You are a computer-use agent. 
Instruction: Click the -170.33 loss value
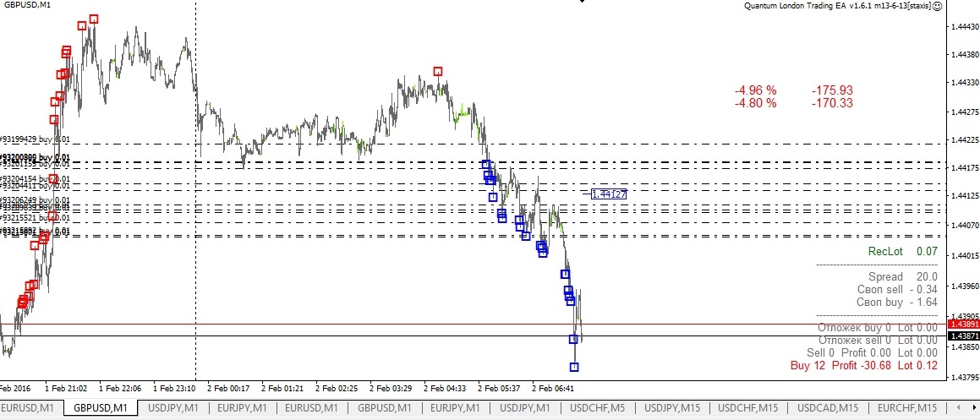832,103
